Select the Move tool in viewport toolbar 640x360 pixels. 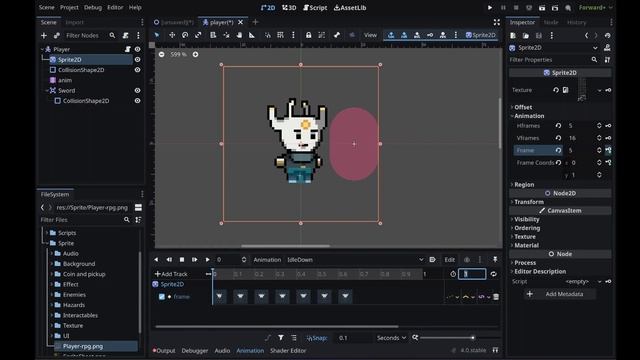(172, 35)
